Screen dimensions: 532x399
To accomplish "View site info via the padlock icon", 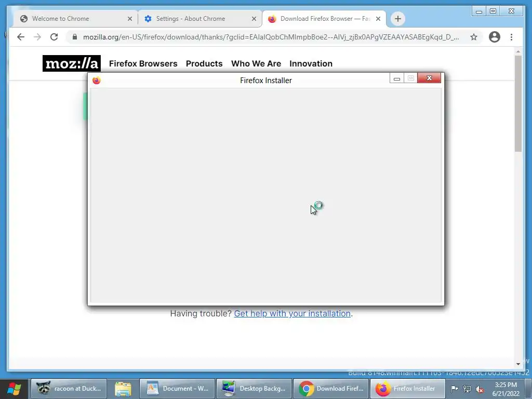I will tap(75, 37).
